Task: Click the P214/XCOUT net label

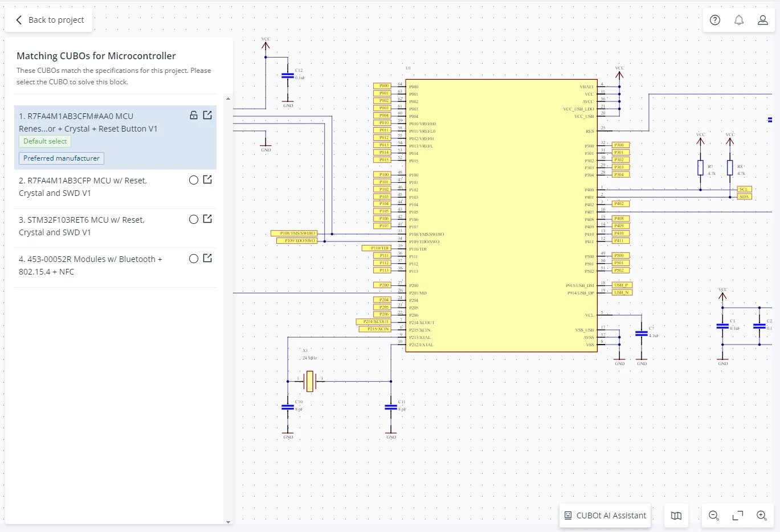Action: pos(373,322)
